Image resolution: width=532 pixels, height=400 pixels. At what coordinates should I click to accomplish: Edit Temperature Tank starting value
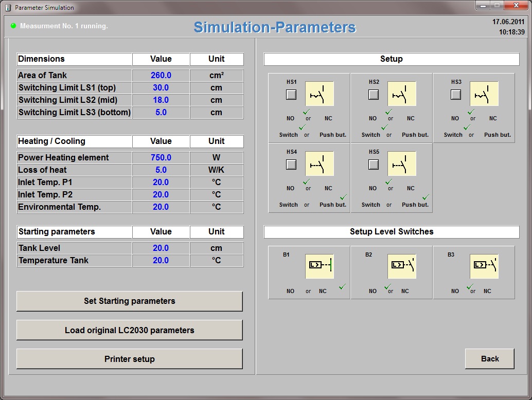point(161,260)
